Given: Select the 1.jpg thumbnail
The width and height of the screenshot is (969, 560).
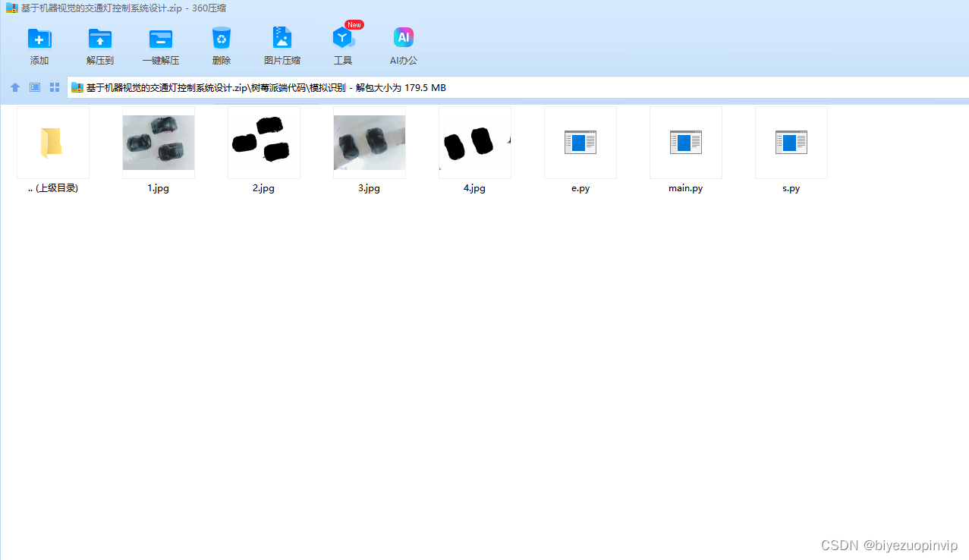Looking at the screenshot, I should click(x=159, y=142).
